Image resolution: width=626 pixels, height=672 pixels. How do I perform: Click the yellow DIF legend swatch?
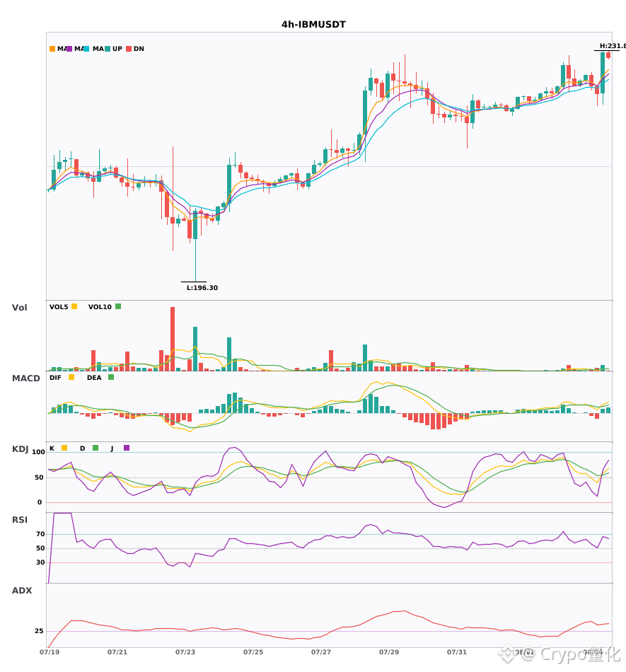(71, 377)
